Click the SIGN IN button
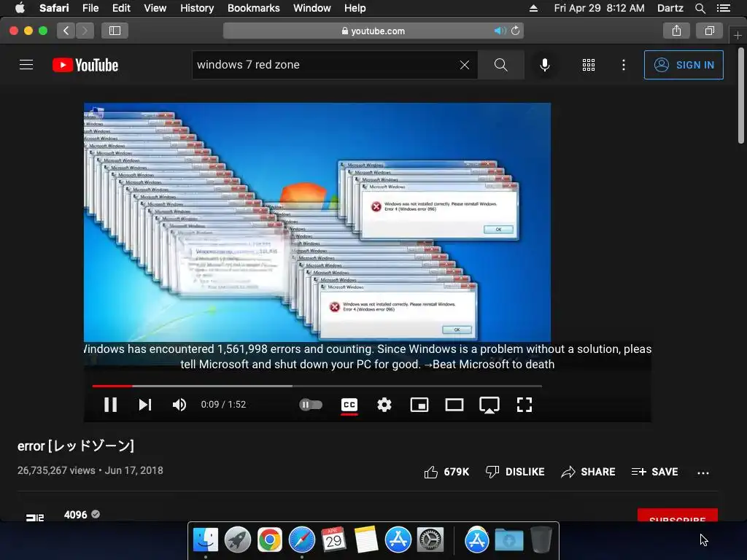 684,65
